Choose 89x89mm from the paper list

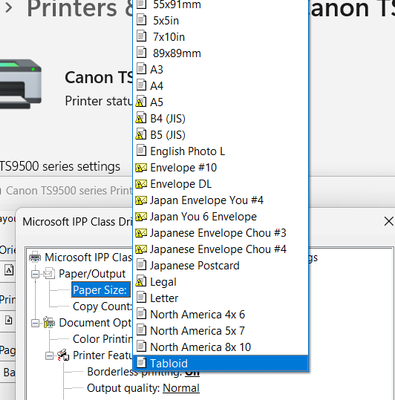click(x=220, y=53)
